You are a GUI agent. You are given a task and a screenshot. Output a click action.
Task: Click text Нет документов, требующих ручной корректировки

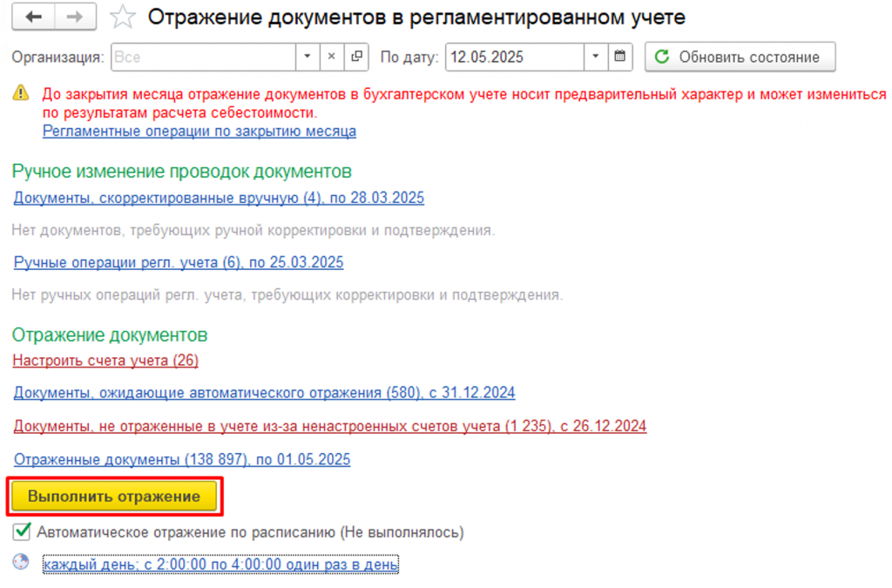pos(253,230)
